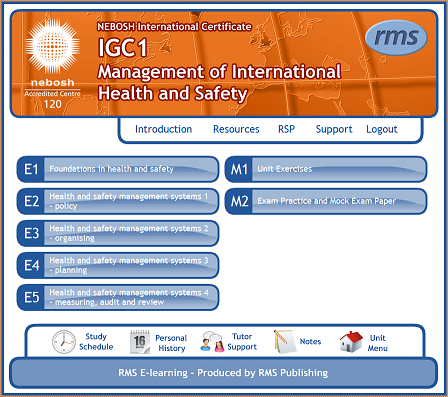Click the Tutor Support text link
Image resolution: width=448 pixels, height=397 pixels.
point(242,342)
